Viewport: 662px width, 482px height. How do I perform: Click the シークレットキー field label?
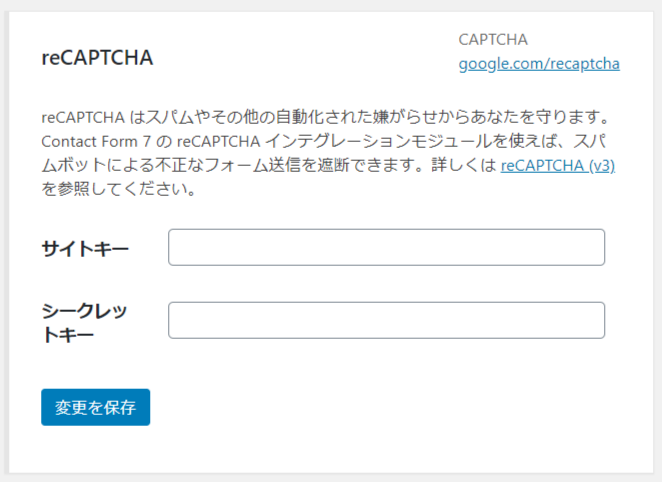pyautogui.click(x=85, y=321)
